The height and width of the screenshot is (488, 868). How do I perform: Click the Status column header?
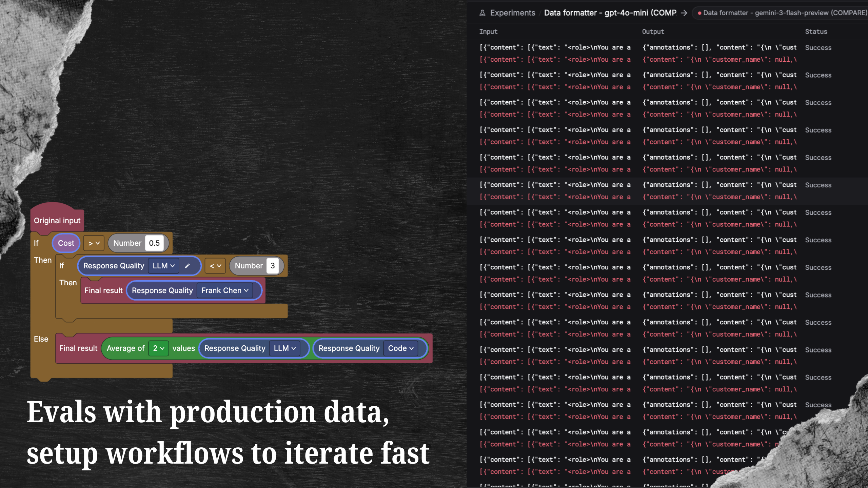click(x=816, y=32)
